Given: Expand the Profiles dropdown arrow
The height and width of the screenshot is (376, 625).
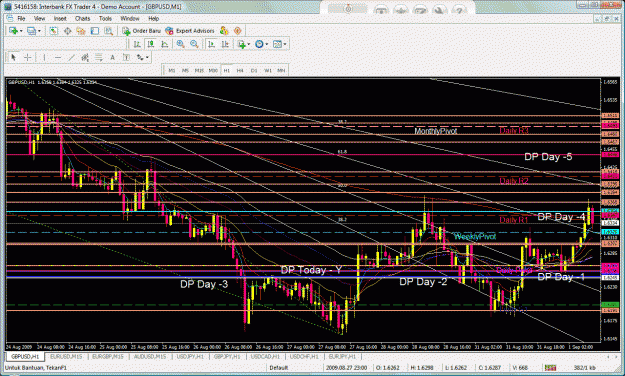Looking at the screenshot, I should [x=39, y=31].
